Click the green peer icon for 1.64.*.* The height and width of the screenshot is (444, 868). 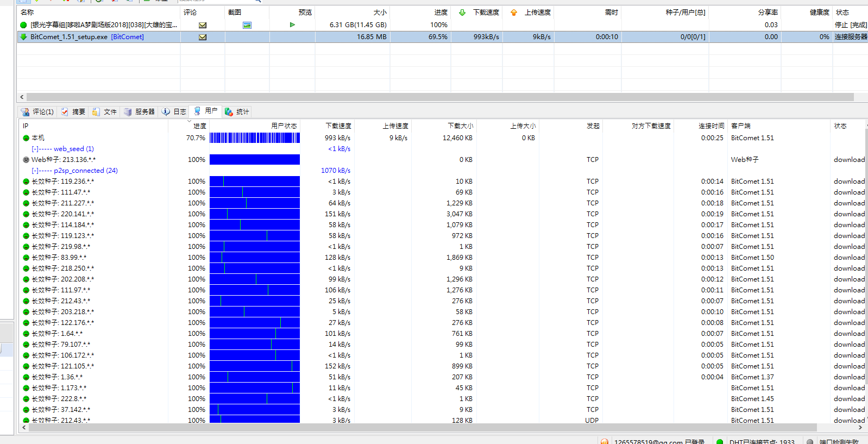tap(26, 334)
